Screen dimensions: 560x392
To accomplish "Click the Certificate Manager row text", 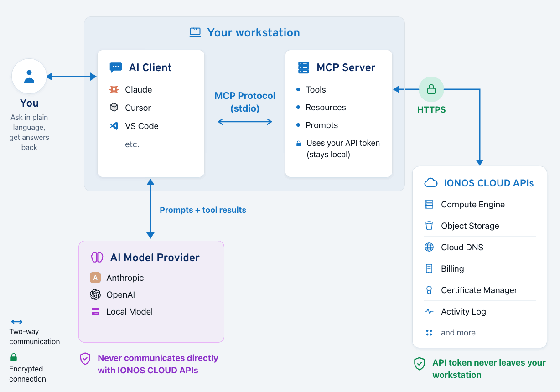I will coord(479,290).
